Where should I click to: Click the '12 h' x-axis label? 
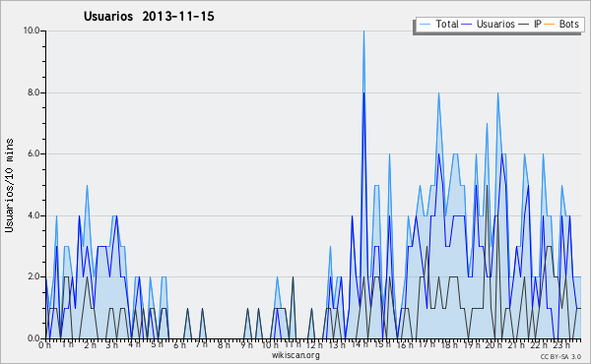tap(314, 345)
